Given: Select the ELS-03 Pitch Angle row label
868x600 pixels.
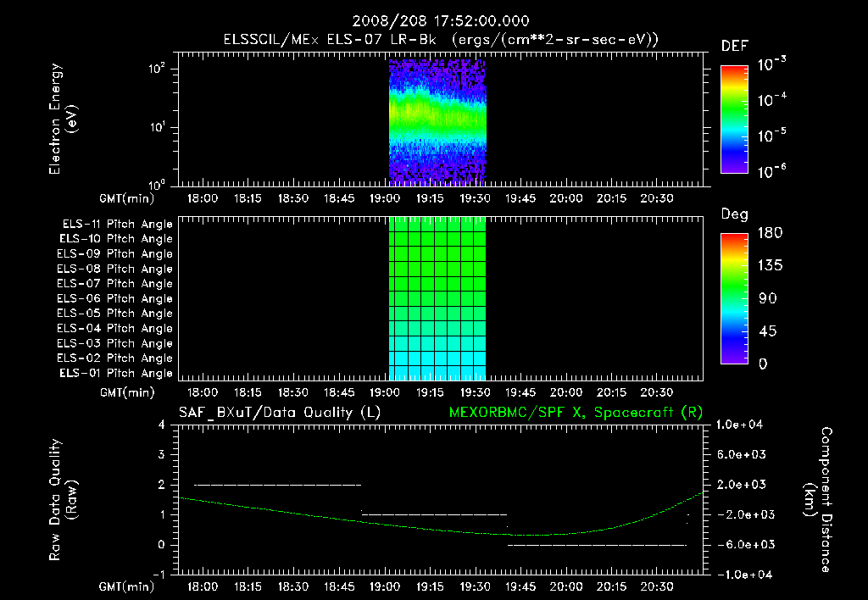Looking at the screenshot, I should 114,343.
